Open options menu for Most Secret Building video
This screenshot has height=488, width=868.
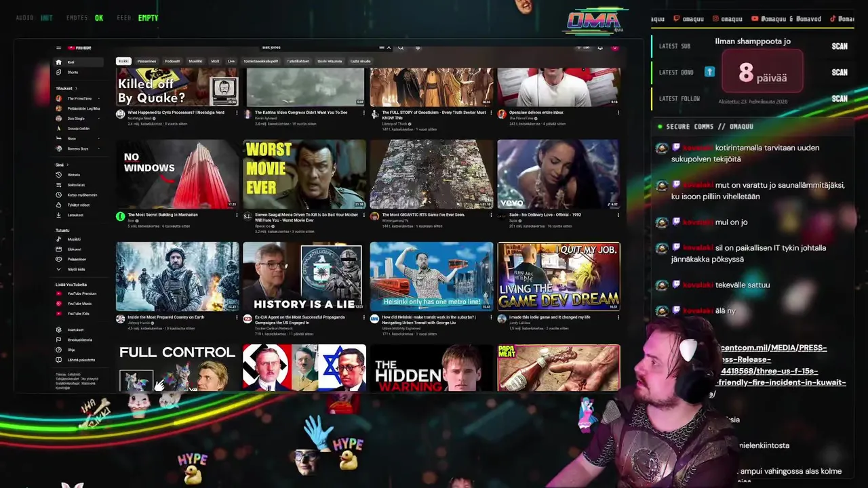click(x=237, y=216)
